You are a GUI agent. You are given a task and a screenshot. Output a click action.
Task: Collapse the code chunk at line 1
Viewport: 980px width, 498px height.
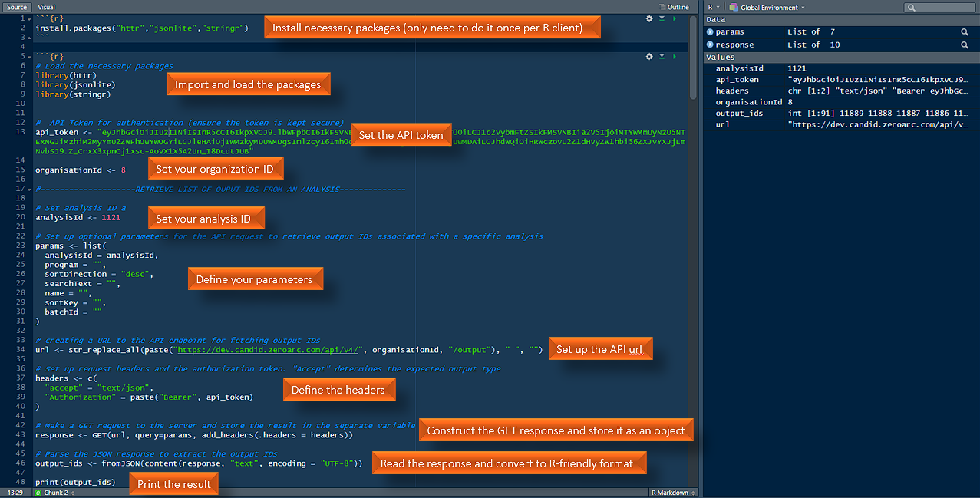(28, 18)
